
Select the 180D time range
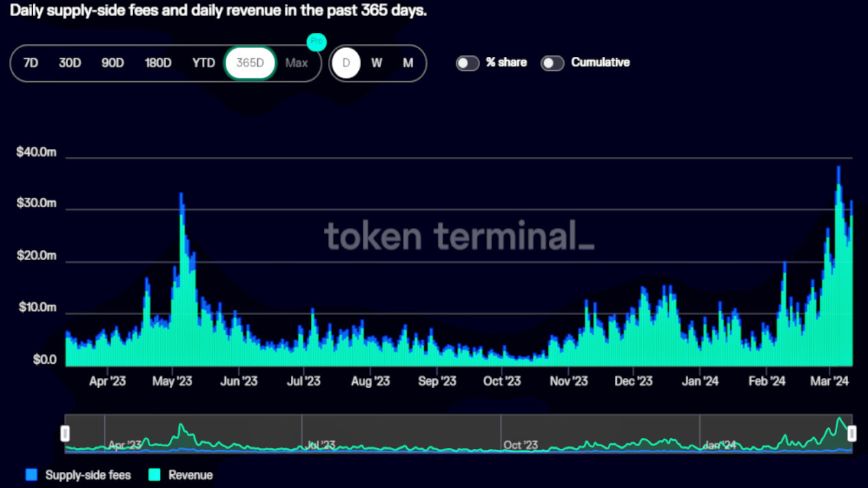click(x=158, y=63)
